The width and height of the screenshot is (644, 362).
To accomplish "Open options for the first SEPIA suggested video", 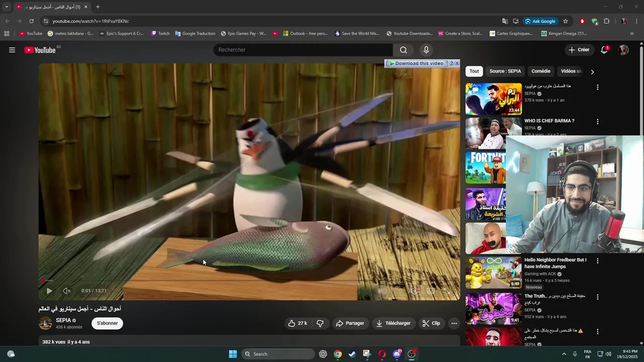I will (598, 87).
